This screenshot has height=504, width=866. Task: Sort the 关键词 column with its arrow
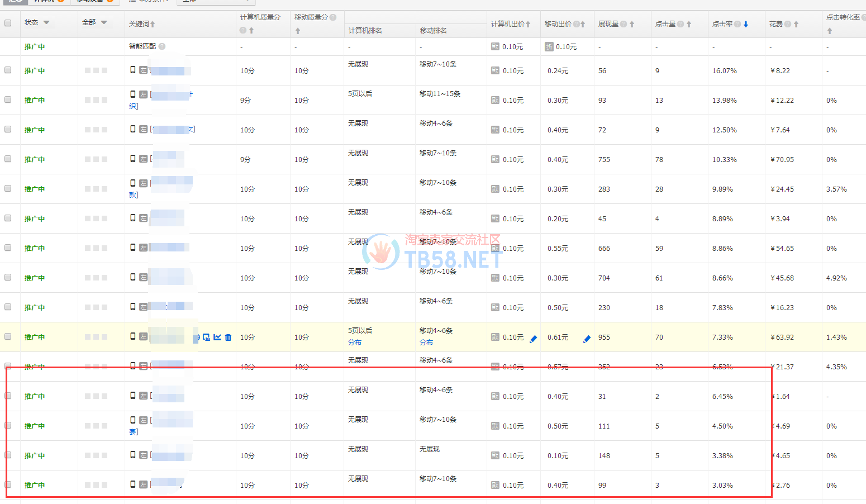(153, 24)
